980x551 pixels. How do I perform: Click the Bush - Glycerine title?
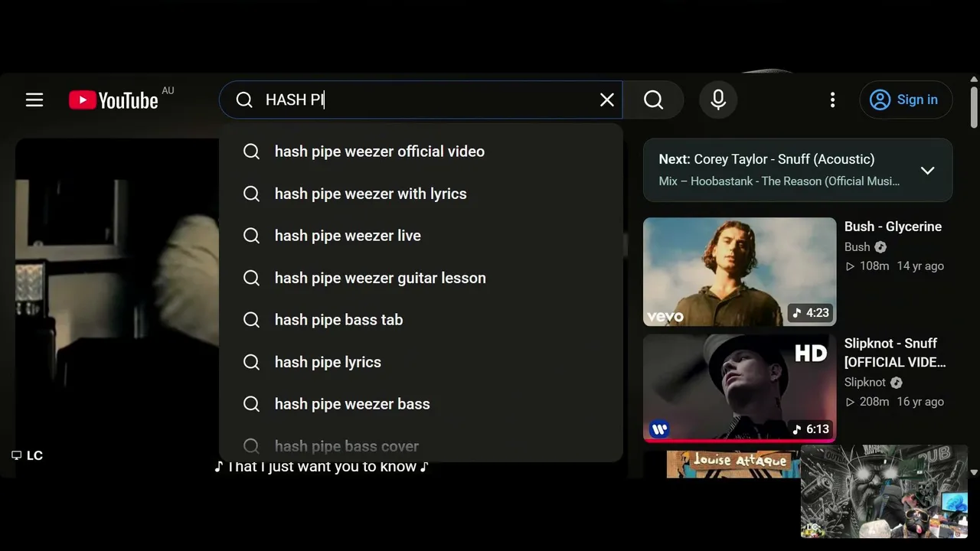tap(893, 227)
